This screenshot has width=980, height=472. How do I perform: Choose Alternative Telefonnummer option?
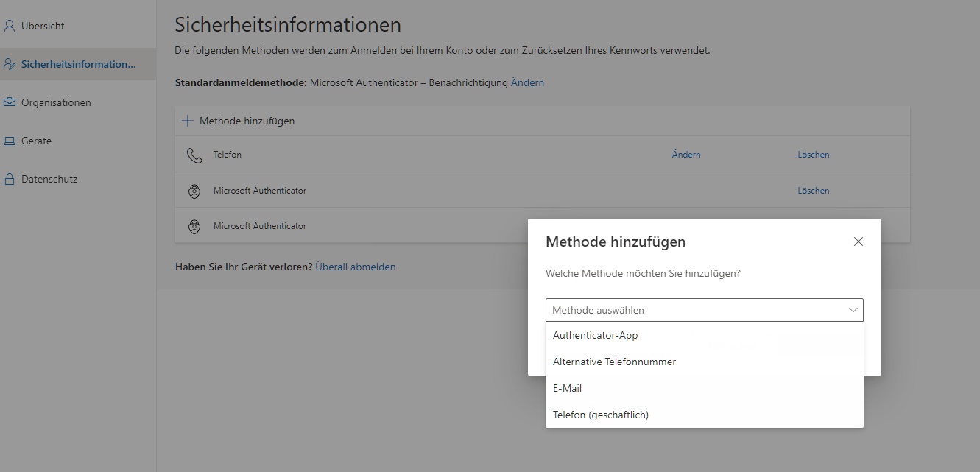(x=705, y=362)
